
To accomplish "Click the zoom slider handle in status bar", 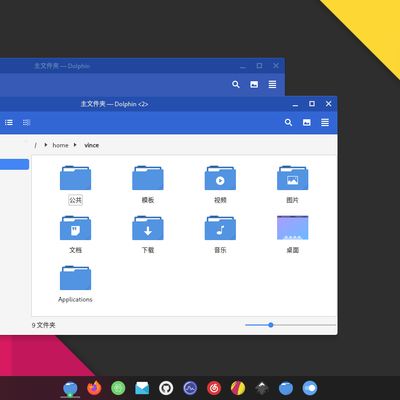I will 271,325.
